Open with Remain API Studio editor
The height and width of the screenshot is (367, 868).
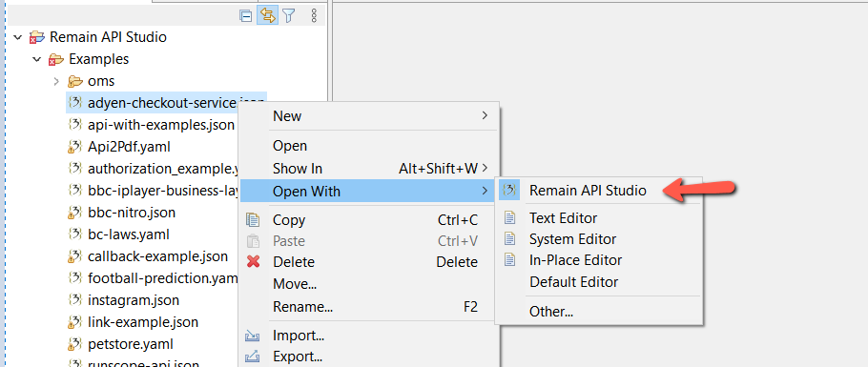click(599, 191)
